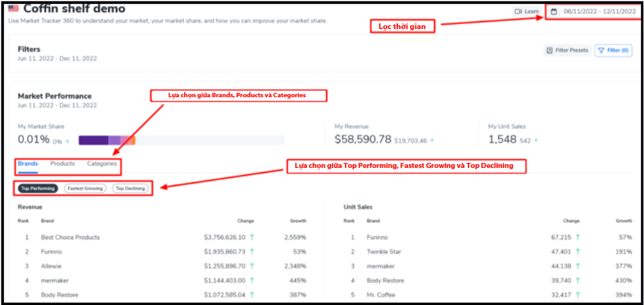The width and height of the screenshot is (644, 305).
Task: Click unit sales change 47,401
Action: pyautogui.click(x=561, y=251)
